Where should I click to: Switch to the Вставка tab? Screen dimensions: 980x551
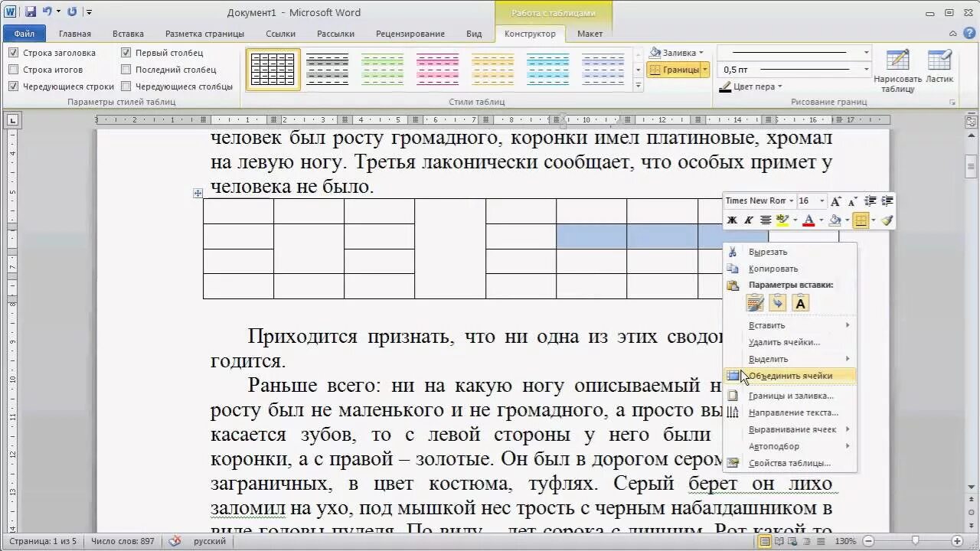[x=128, y=34]
